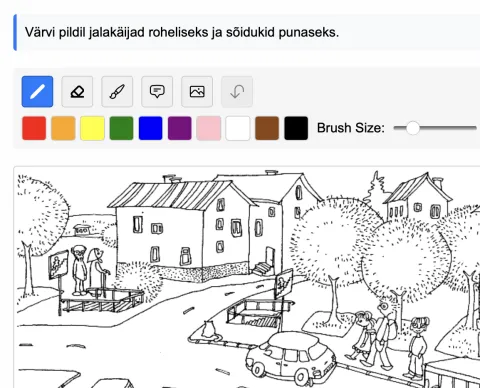Screen dimensions: 480x388
Task: Select the pencil drawing tool
Action: coord(37,92)
